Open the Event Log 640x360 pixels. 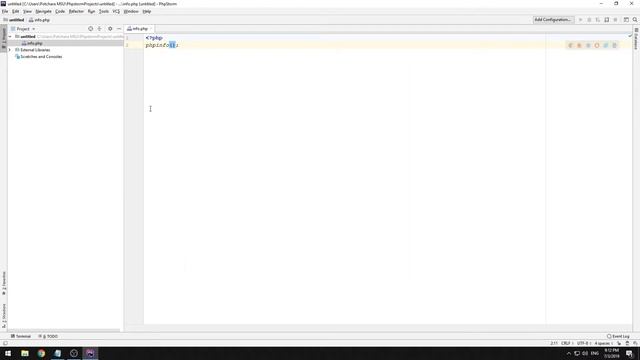618,336
